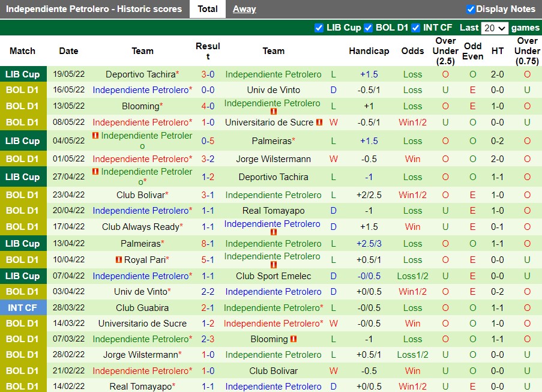Click the red card icon beside Universitario de Sucre

pos(319,122)
